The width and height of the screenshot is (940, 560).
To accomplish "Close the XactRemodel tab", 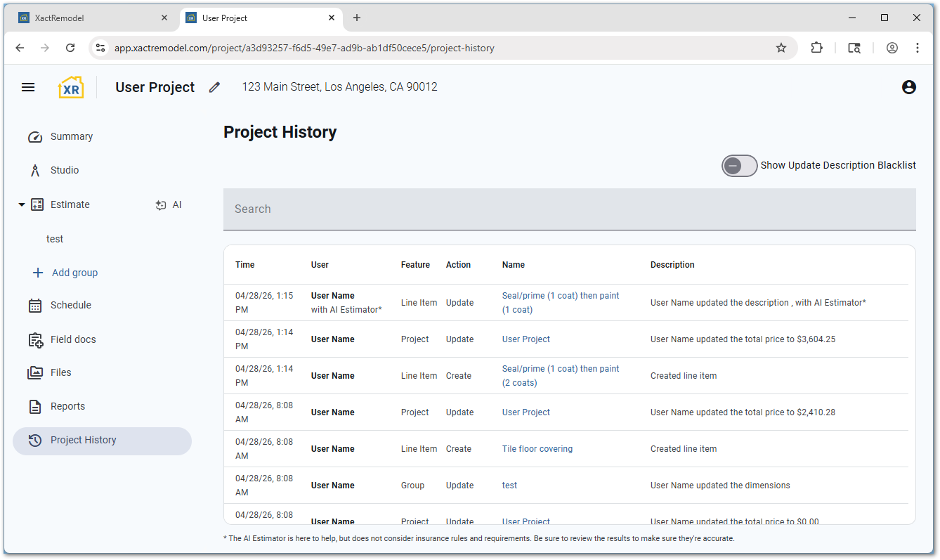I will pyautogui.click(x=164, y=18).
